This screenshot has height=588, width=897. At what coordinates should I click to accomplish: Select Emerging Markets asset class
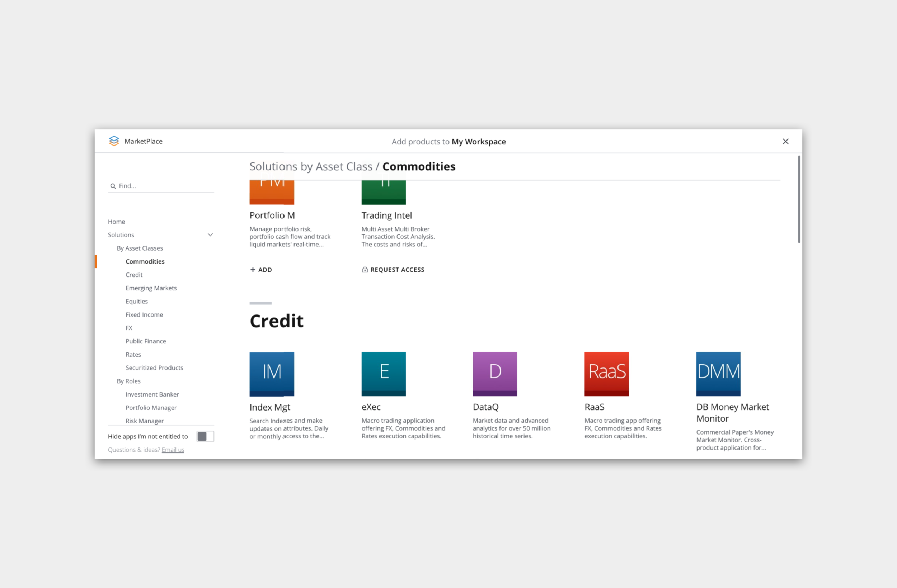[x=151, y=288]
